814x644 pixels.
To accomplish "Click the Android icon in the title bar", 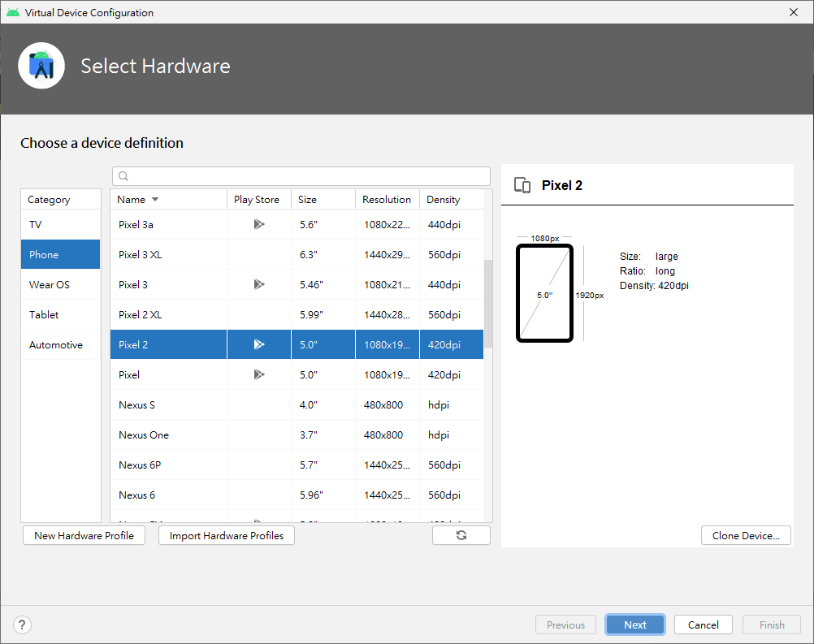I will (13, 12).
